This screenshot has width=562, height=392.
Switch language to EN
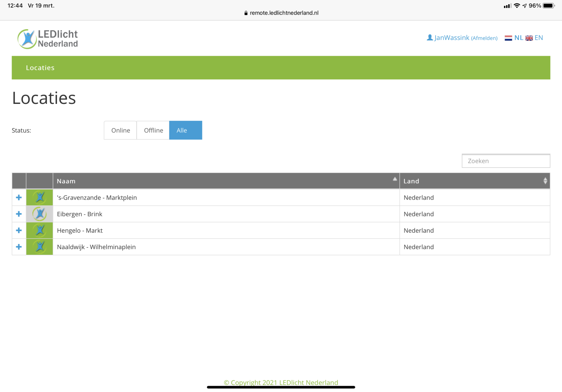[x=538, y=38]
